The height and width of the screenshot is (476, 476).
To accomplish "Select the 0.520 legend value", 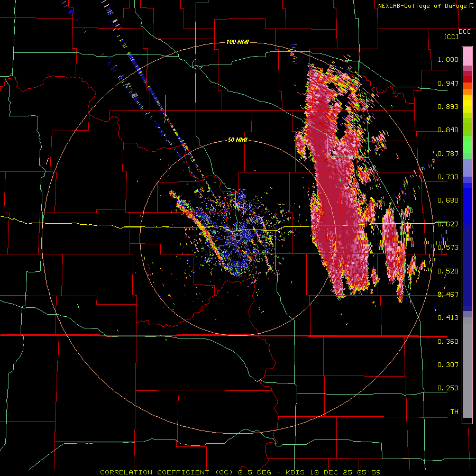I will 448,271.
